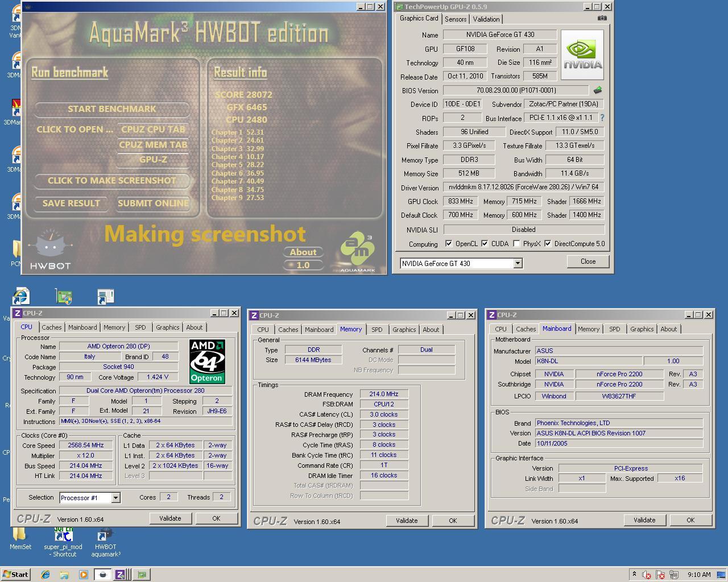Click the BIOS save chip icon in GPU-Z

[597, 90]
